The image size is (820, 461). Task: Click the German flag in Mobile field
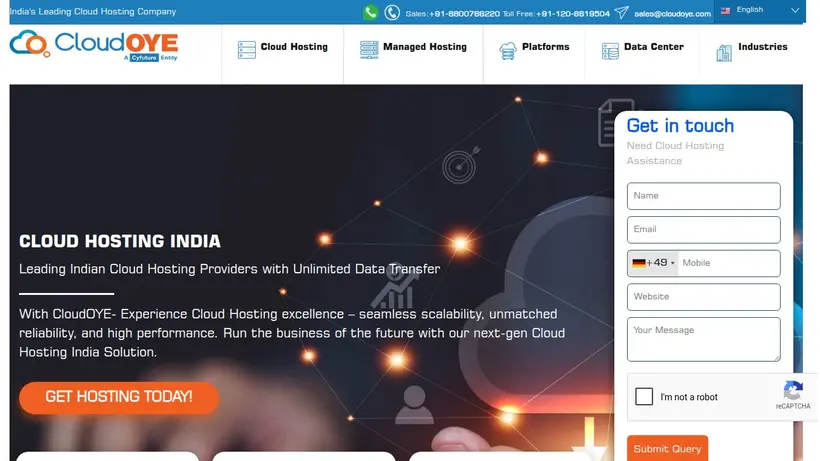(x=639, y=263)
